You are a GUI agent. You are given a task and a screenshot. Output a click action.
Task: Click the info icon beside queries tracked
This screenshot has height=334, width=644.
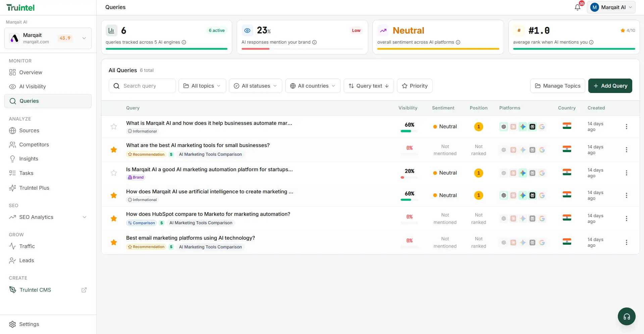click(x=184, y=42)
